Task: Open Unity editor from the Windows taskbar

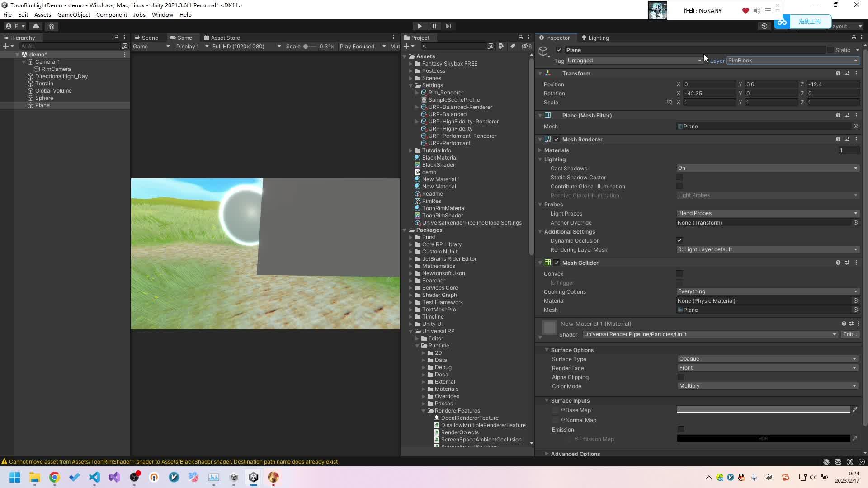Action: [x=253, y=477]
